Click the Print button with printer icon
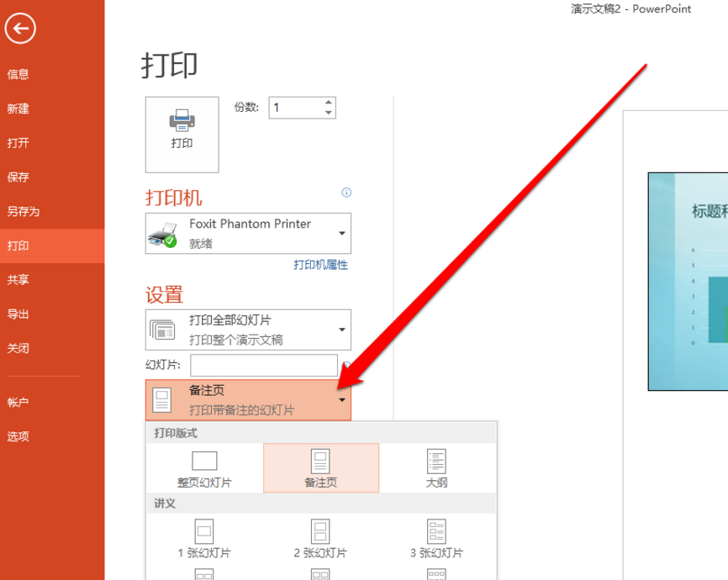Image resolution: width=728 pixels, height=580 pixels. (182, 134)
